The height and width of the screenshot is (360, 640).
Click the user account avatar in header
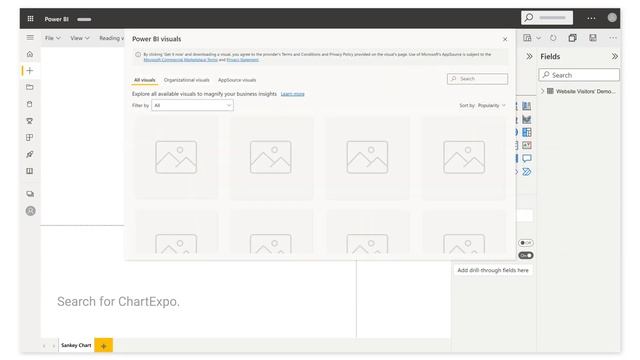(612, 18)
